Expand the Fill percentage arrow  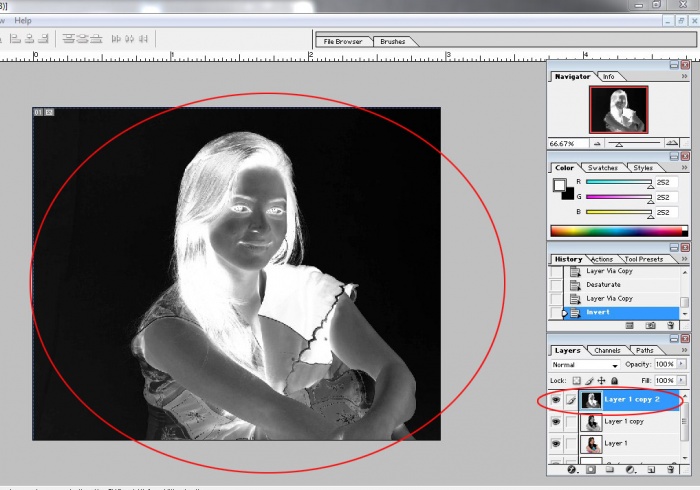tap(682, 381)
